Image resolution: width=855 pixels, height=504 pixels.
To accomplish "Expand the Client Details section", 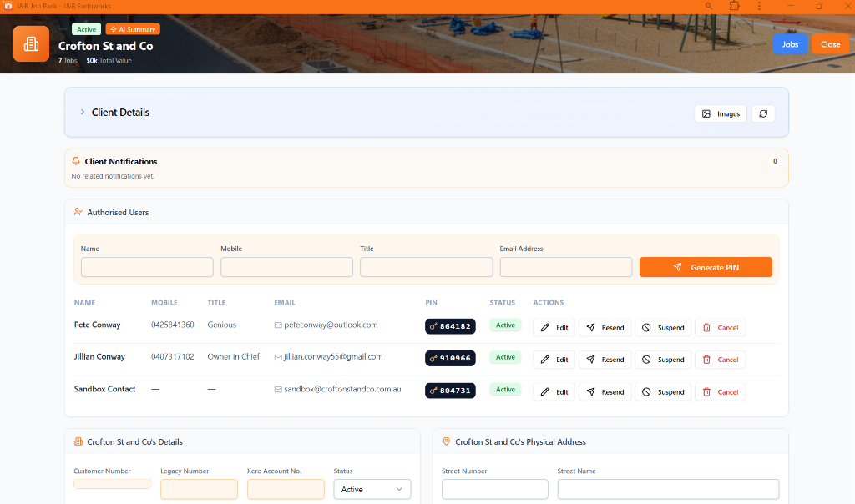I will pos(83,113).
